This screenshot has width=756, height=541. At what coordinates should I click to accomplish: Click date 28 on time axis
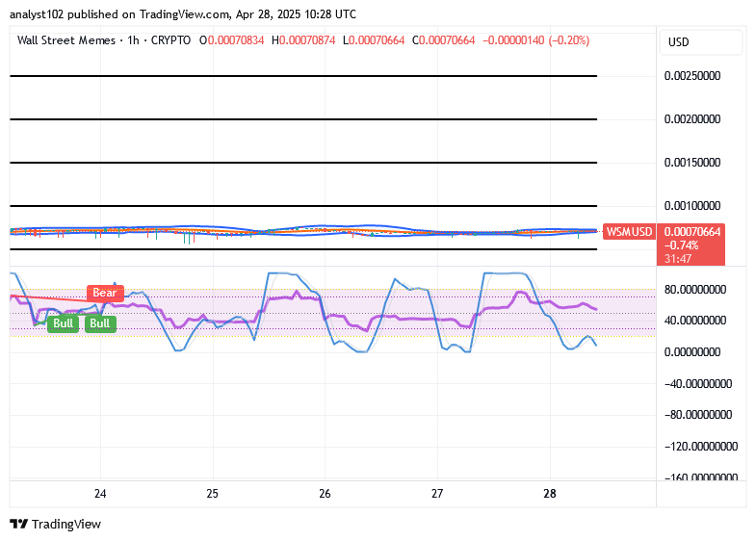click(x=550, y=494)
